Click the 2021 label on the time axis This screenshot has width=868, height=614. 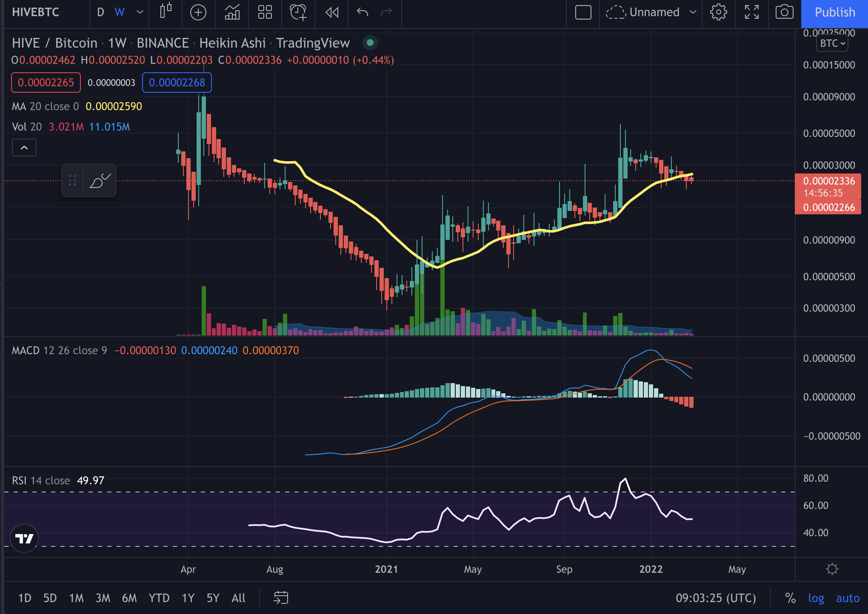pyautogui.click(x=386, y=569)
